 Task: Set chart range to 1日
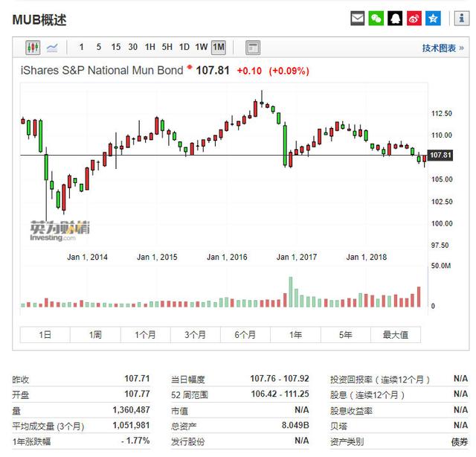(x=45, y=335)
